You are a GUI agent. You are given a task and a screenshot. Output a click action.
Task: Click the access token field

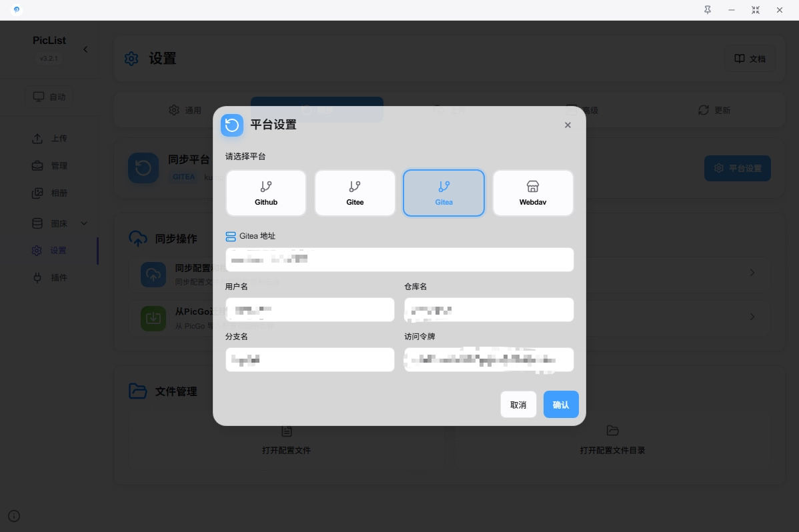[x=489, y=359]
